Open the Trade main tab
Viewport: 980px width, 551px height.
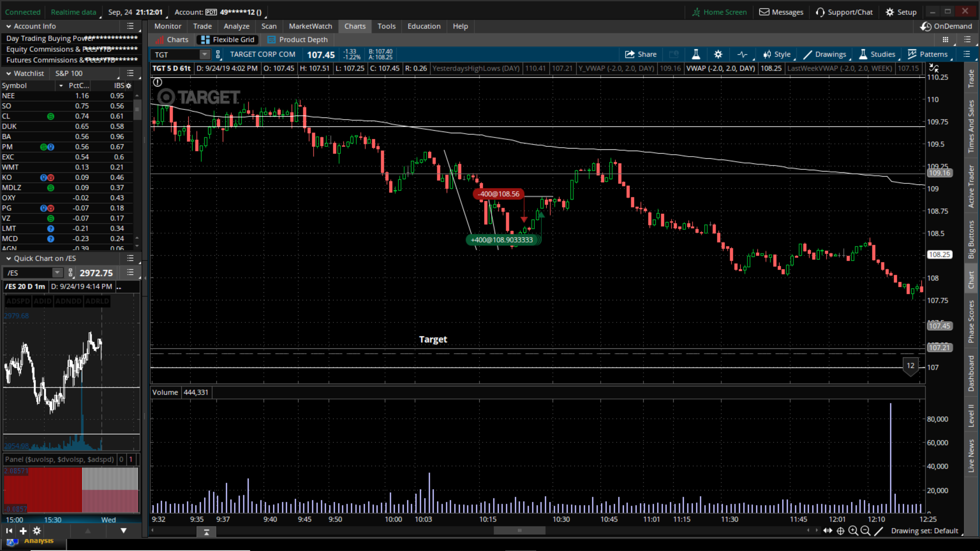coord(202,26)
